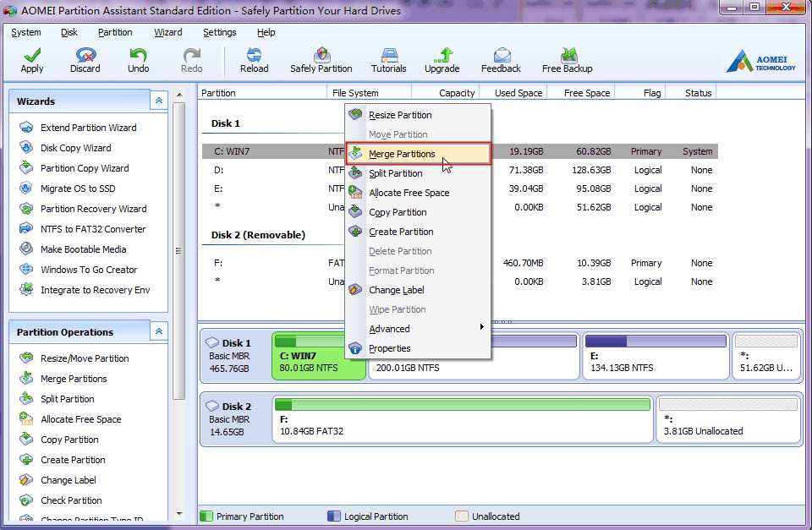Select Merge Partitions in context menu
This screenshot has width=812, height=530.
pyautogui.click(x=418, y=154)
